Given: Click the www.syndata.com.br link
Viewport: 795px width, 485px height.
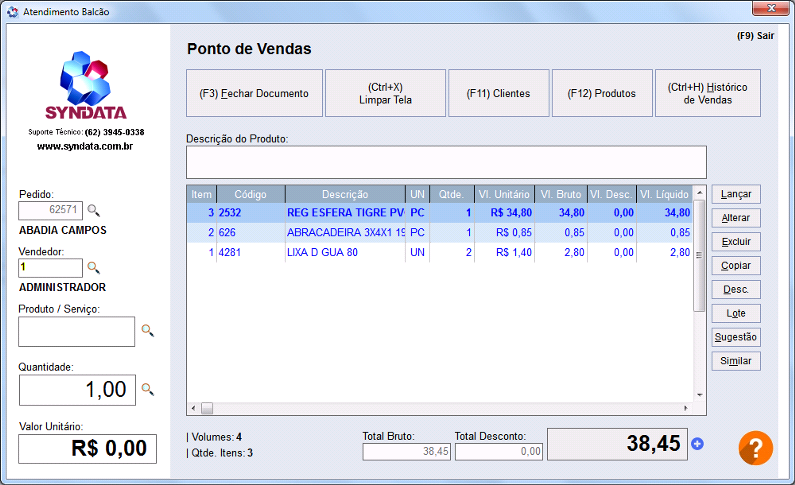Looking at the screenshot, I should pos(85,146).
